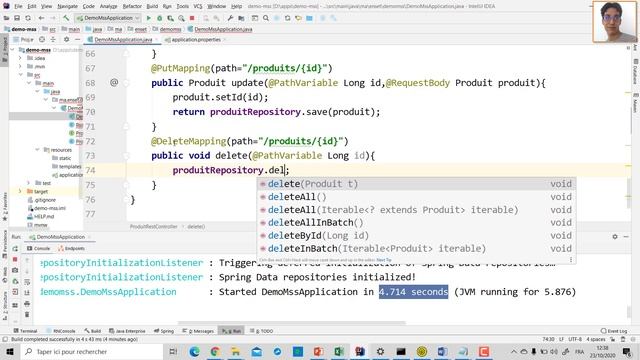640x360 pixels.
Task: Select the Console tab in Run panel
Action: tap(39, 248)
